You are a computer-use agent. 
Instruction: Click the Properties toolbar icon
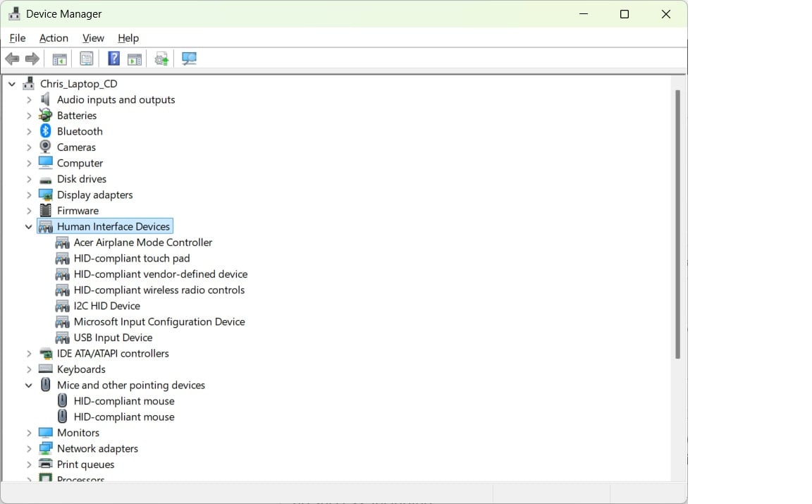[87, 59]
